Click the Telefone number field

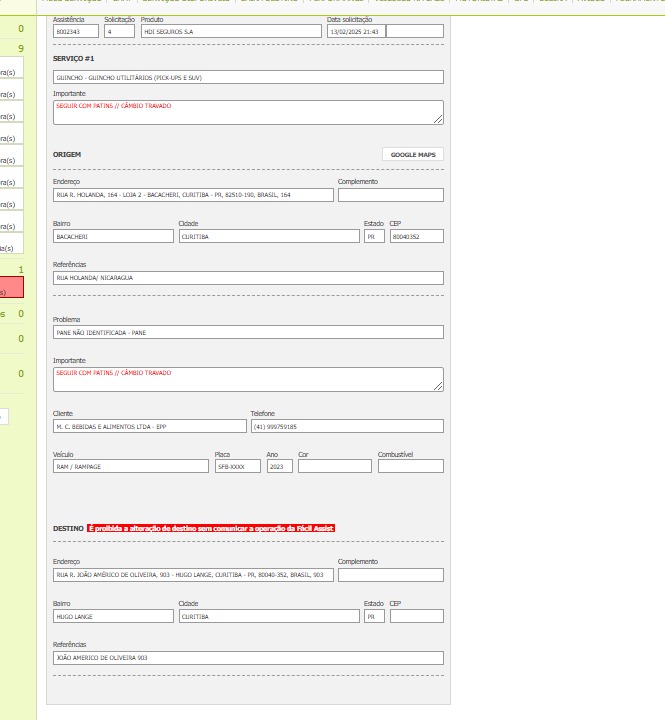(346, 426)
